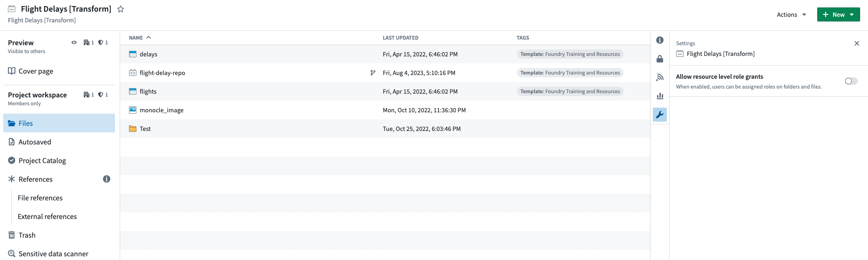Click the repository icon of flight-delay-repo
The height and width of the screenshot is (260, 868).
[133, 73]
